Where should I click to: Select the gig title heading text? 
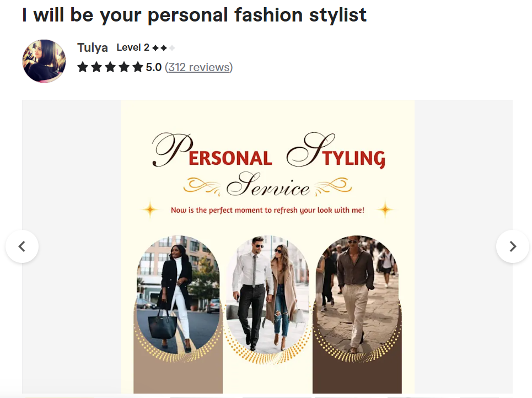click(195, 15)
